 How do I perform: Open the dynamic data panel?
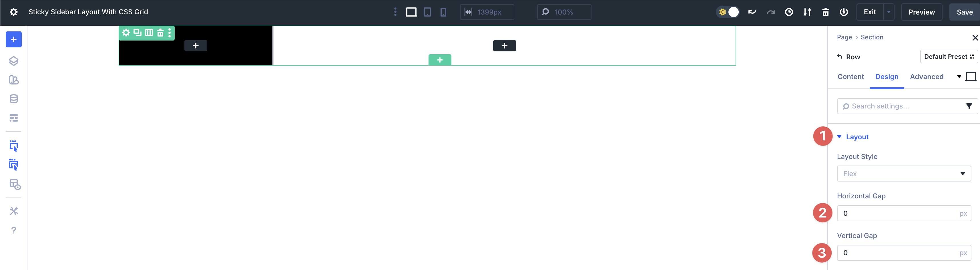click(14, 98)
